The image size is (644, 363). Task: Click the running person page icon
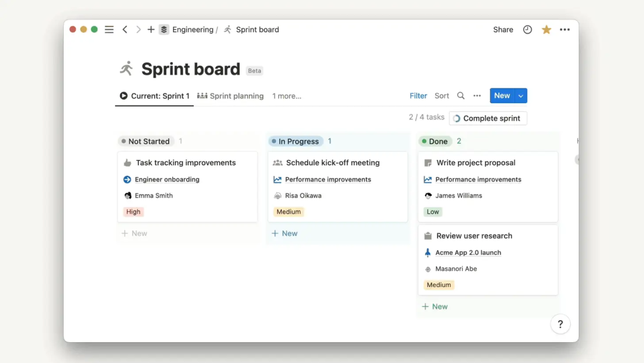tap(126, 69)
